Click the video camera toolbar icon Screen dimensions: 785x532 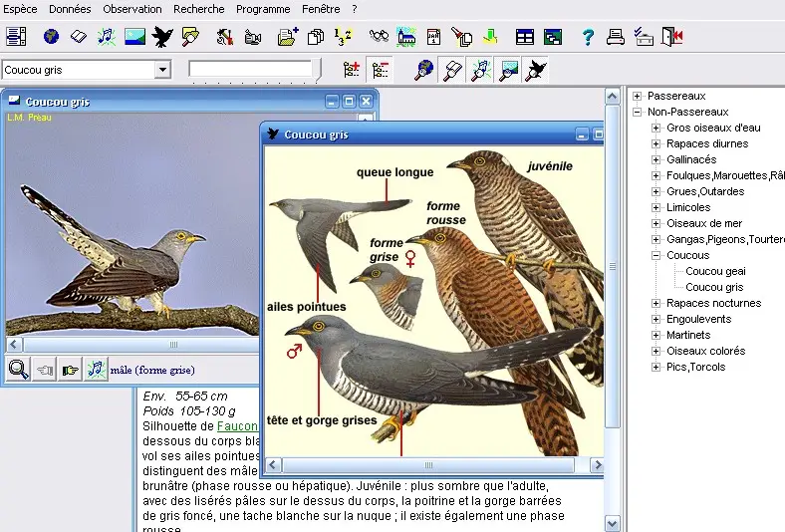[253, 37]
